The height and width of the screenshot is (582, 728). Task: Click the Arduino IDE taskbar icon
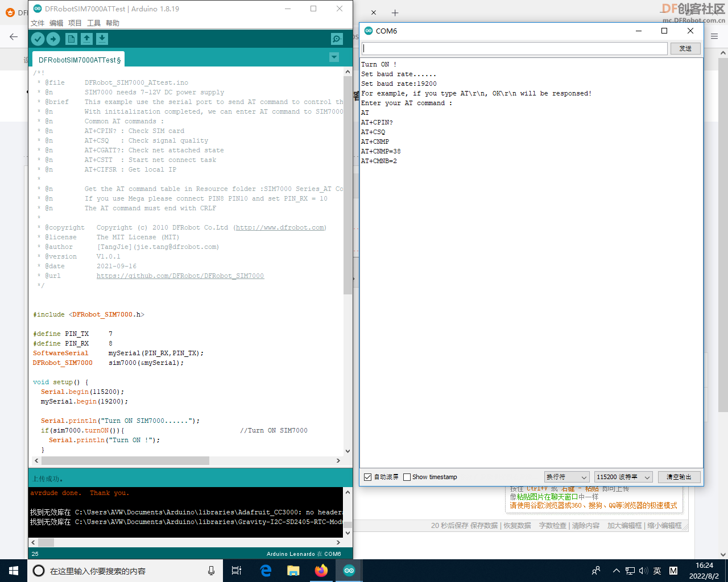(x=349, y=571)
